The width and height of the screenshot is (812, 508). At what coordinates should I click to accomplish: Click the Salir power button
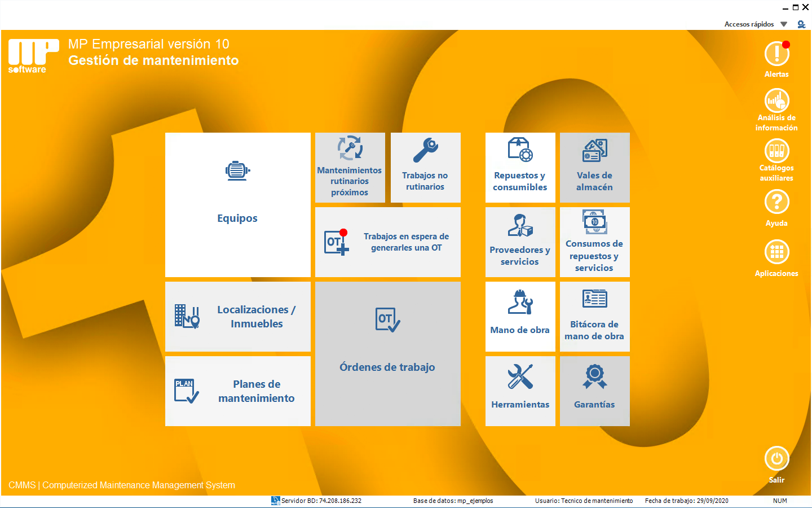(776, 458)
